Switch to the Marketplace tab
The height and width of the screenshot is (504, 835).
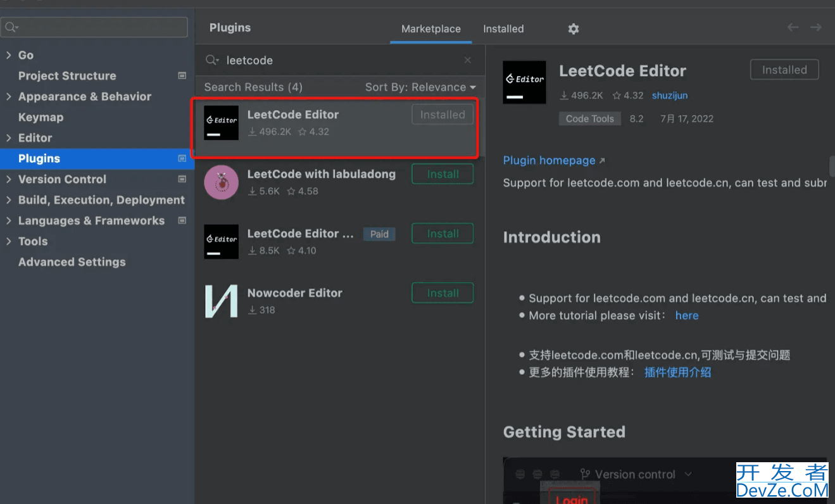click(430, 29)
